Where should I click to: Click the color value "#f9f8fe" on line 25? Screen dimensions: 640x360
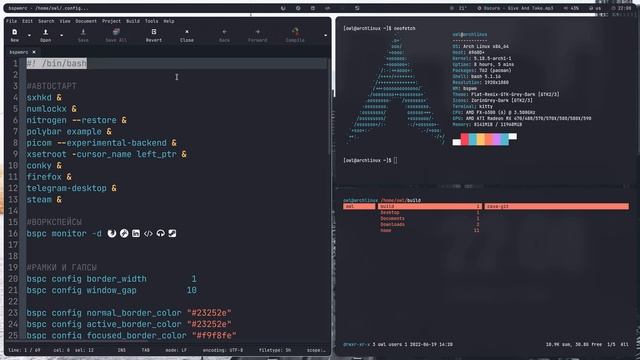click(214, 336)
